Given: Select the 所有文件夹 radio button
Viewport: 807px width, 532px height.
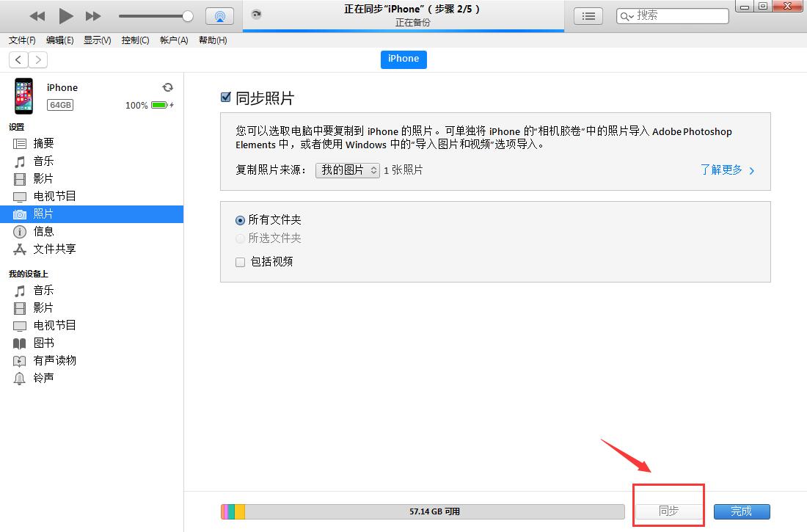Looking at the screenshot, I should pyautogui.click(x=240, y=219).
